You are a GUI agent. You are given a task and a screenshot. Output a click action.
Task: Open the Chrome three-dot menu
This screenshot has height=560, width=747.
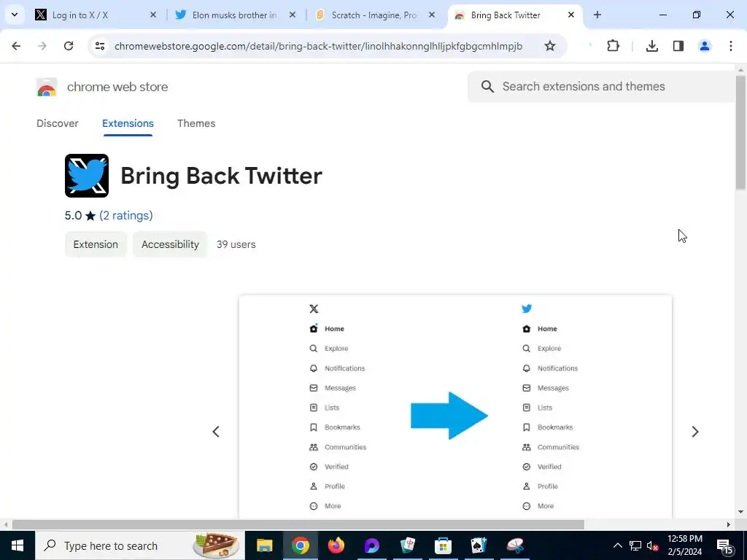tap(731, 46)
